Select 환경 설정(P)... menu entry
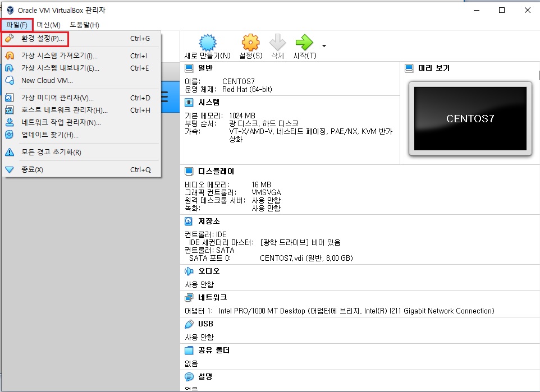 81,39
